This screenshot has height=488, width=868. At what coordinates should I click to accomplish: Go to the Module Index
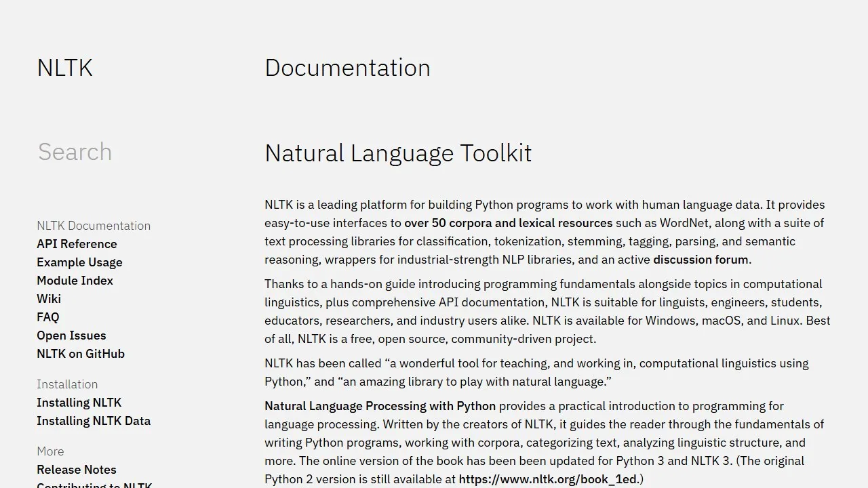75,281
